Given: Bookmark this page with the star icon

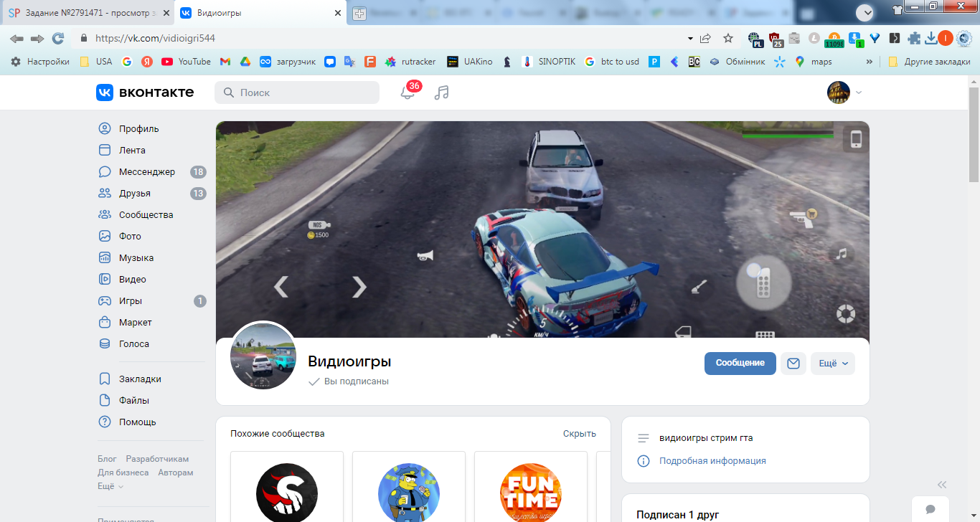Looking at the screenshot, I should (x=728, y=38).
